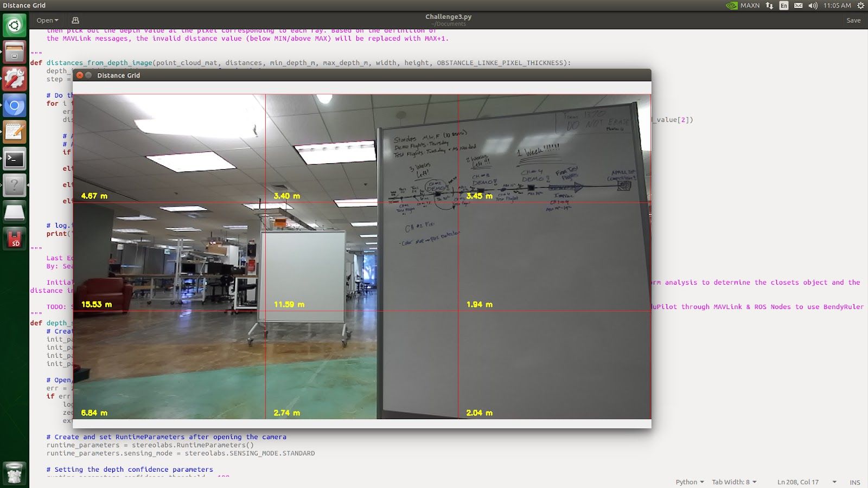Expand the Open recent files dropdown

(x=47, y=21)
